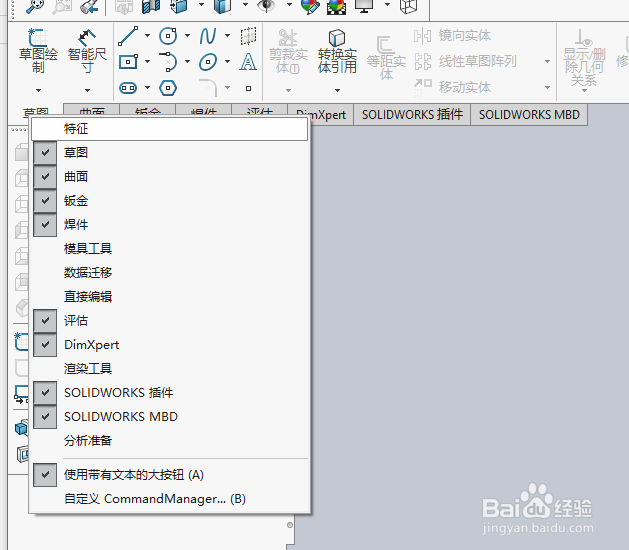Expand the Ellipse tool dropdown arrow
Viewport: 629px width, 550px height.
[227, 62]
